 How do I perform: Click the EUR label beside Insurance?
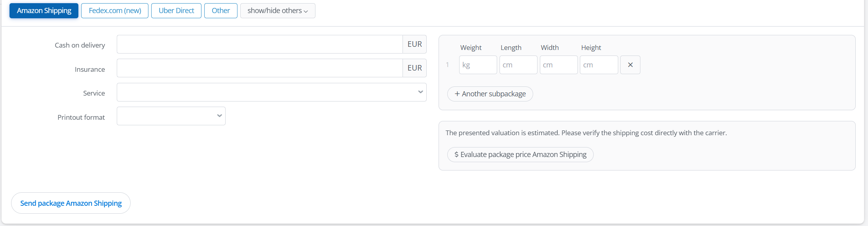click(414, 68)
